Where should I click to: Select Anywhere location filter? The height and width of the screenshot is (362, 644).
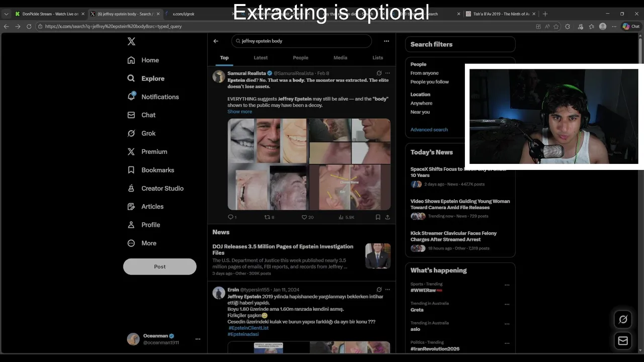421,103
